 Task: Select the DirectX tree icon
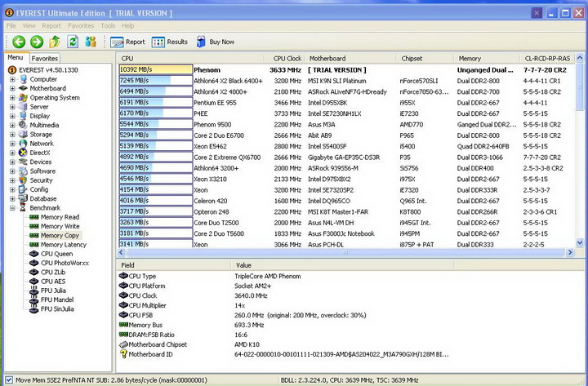coord(23,153)
